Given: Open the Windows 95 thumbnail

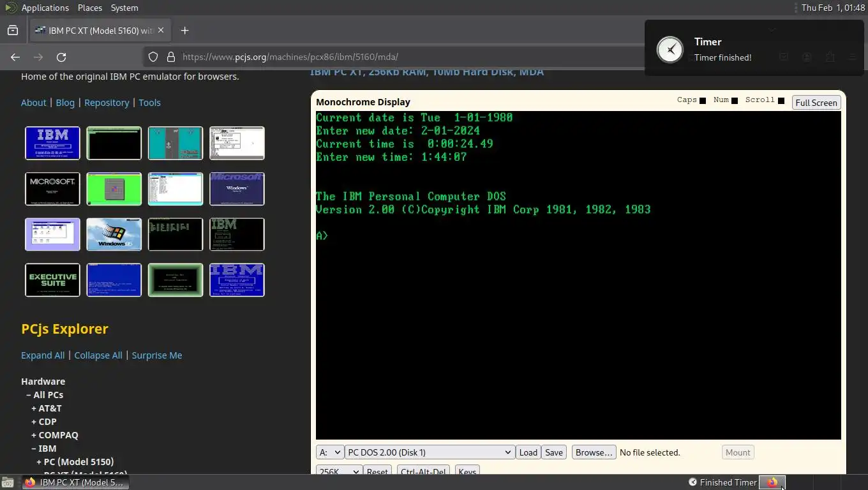Looking at the screenshot, I should [114, 234].
